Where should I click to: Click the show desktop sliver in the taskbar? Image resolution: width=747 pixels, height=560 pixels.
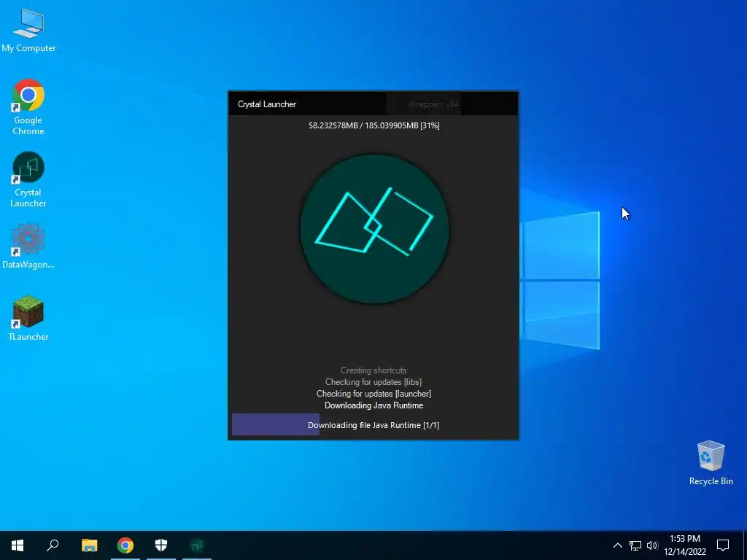click(x=745, y=545)
